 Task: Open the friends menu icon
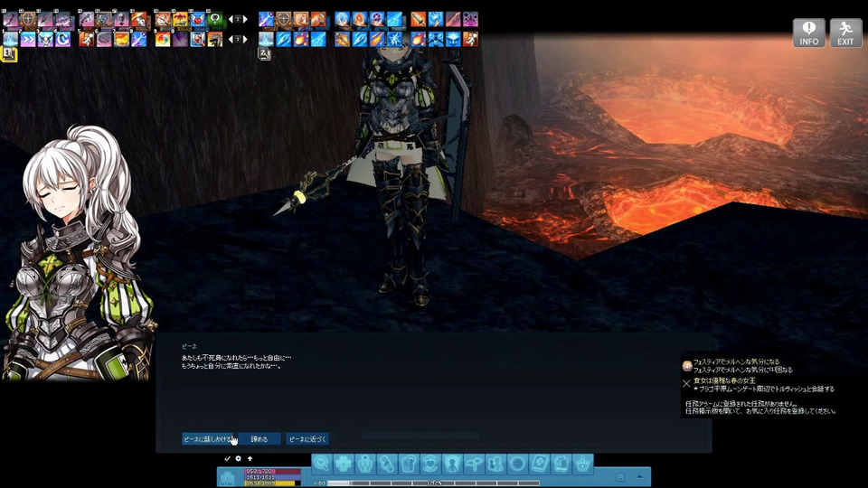495,464
